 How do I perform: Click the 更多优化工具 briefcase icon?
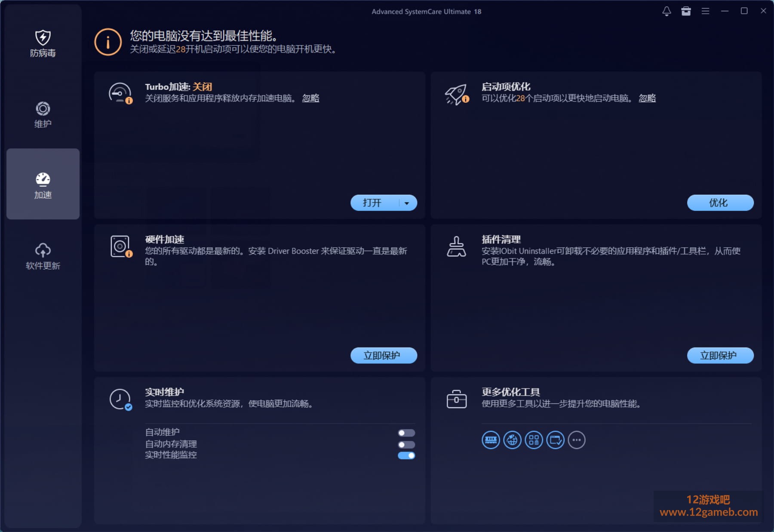[x=457, y=399]
